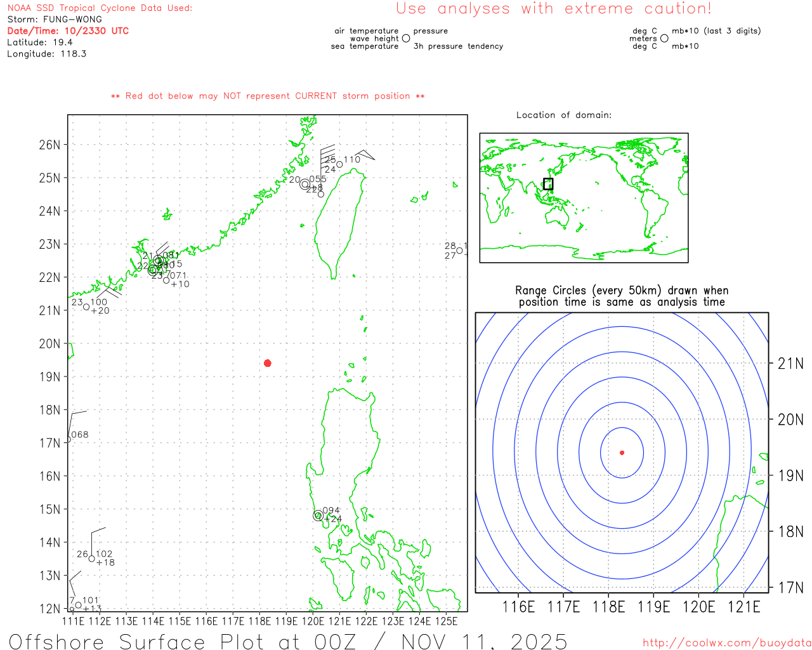Click the '3h pressure tendency' legend label
The image size is (812, 650).
click(x=458, y=46)
